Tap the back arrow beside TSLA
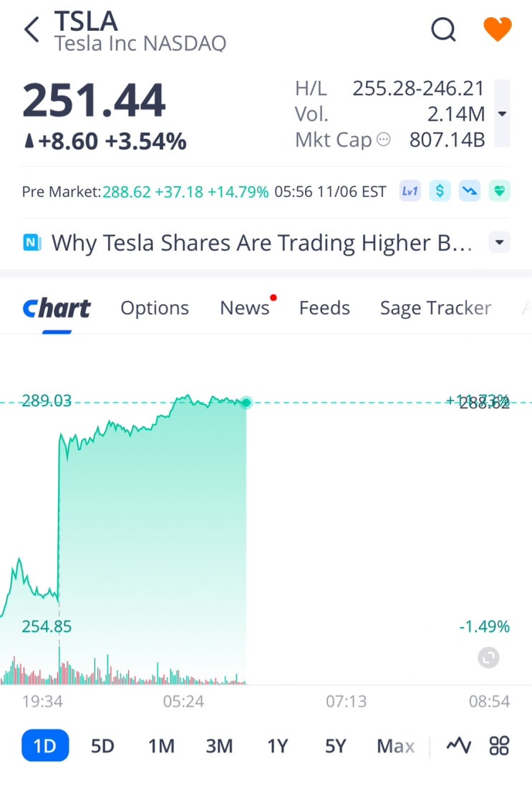532x789 pixels. (x=32, y=31)
